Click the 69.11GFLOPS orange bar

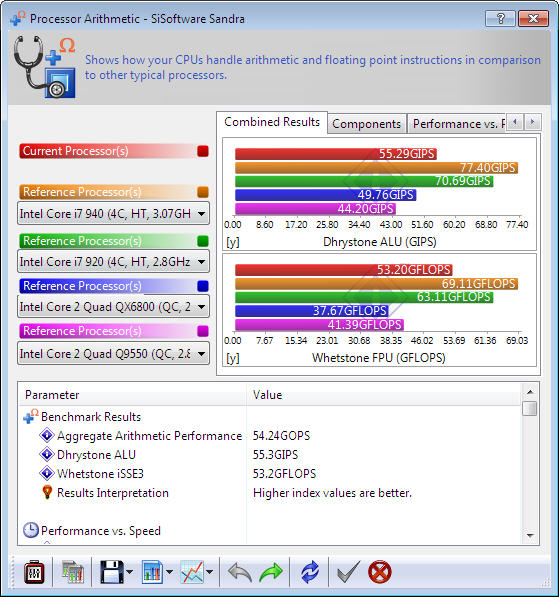377,284
